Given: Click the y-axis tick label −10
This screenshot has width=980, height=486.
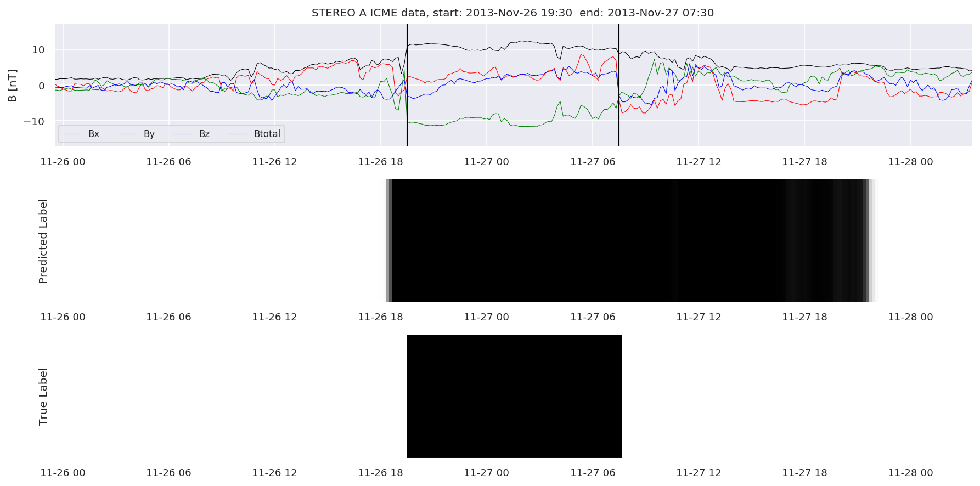Looking at the screenshot, I should pos(33,121).
